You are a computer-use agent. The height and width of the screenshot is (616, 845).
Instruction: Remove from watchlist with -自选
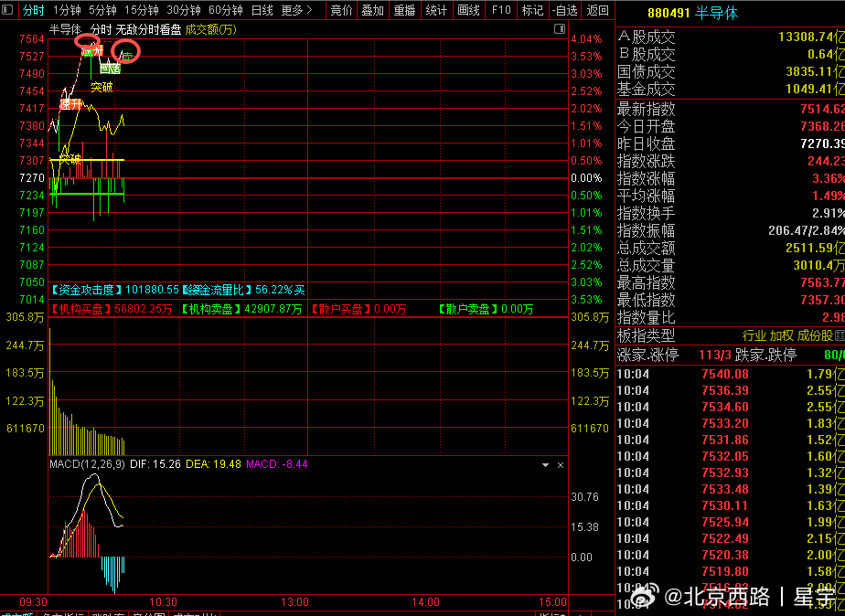pyautogui.click(x=565, y=10)
